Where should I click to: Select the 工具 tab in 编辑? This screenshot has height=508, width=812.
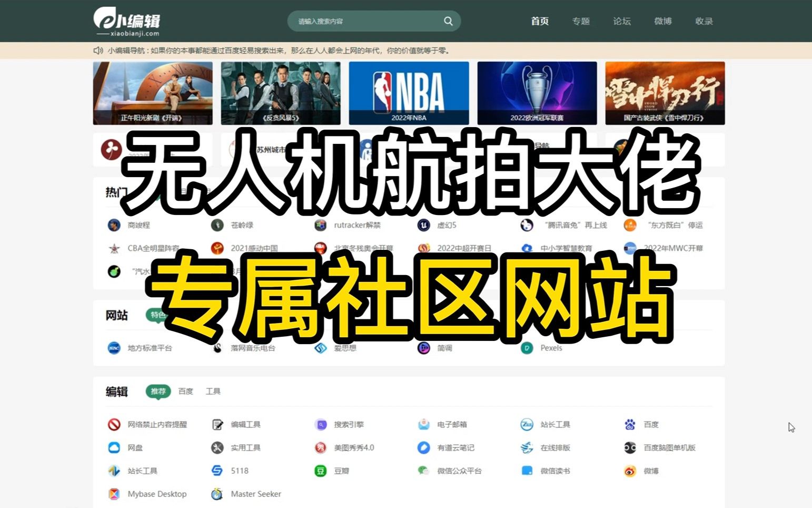pos(213,392)
